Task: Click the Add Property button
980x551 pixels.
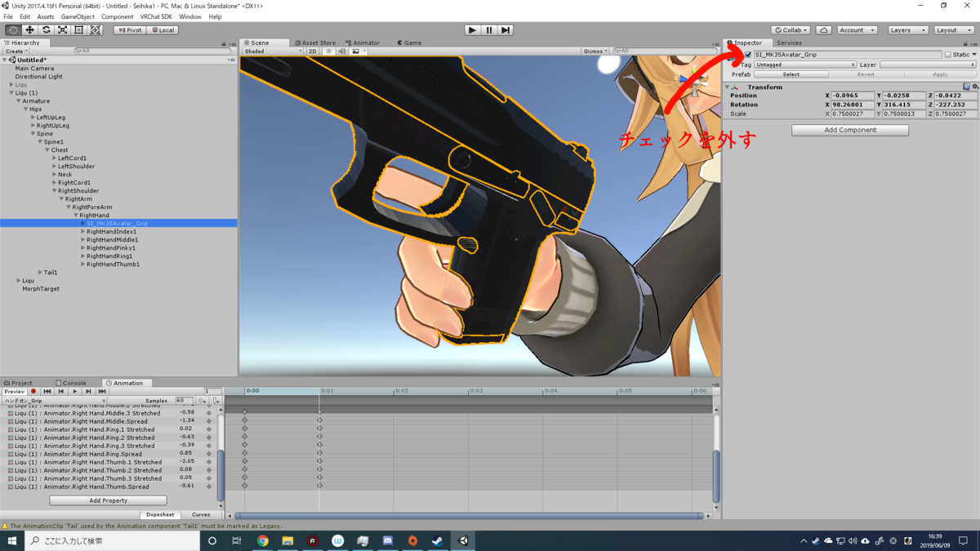Action: point(108,500)
